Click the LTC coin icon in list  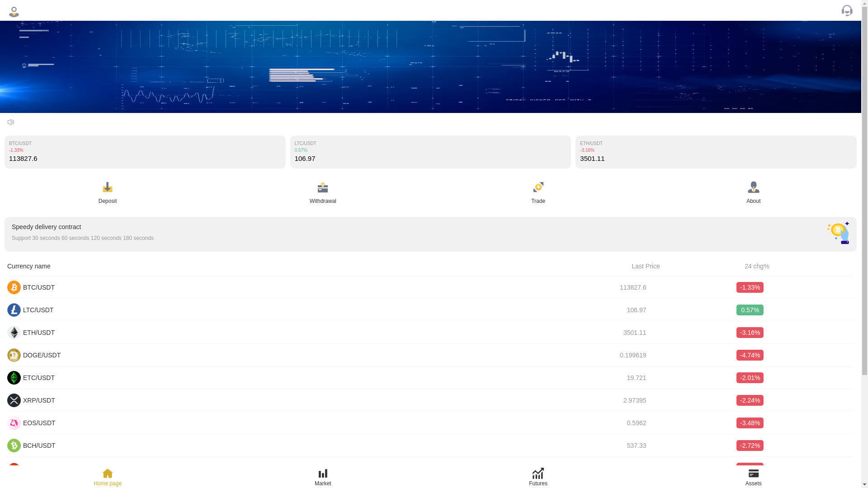(14, 310)
